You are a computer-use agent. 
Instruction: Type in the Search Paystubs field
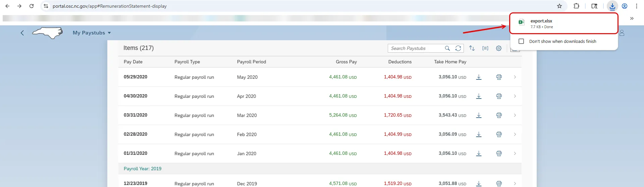coord(416,48)
